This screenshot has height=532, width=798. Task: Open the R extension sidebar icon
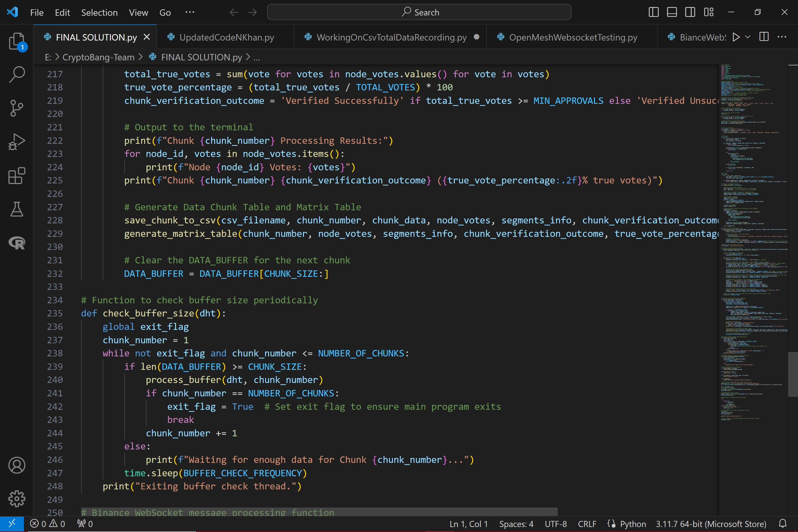click(x=16, y=243)
